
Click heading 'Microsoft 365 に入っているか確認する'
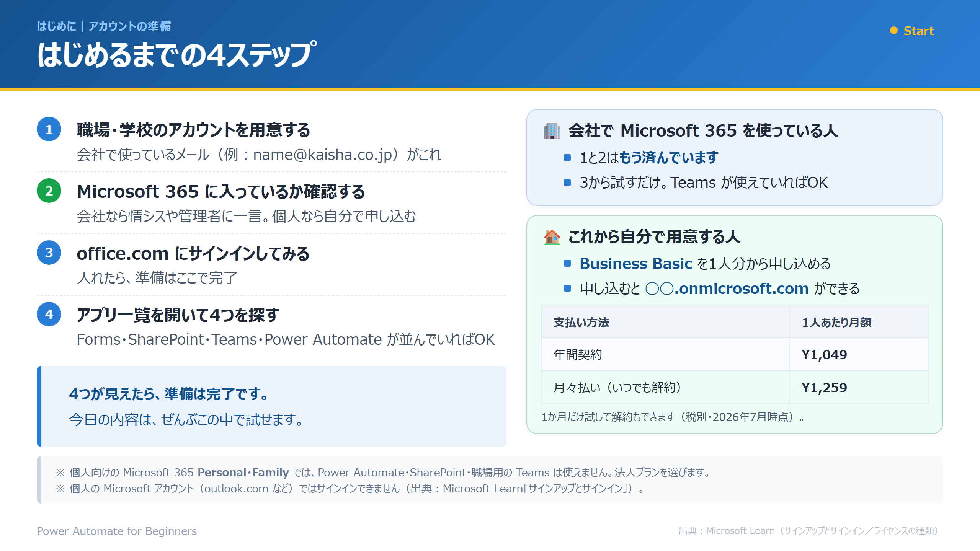pos(221,191)
